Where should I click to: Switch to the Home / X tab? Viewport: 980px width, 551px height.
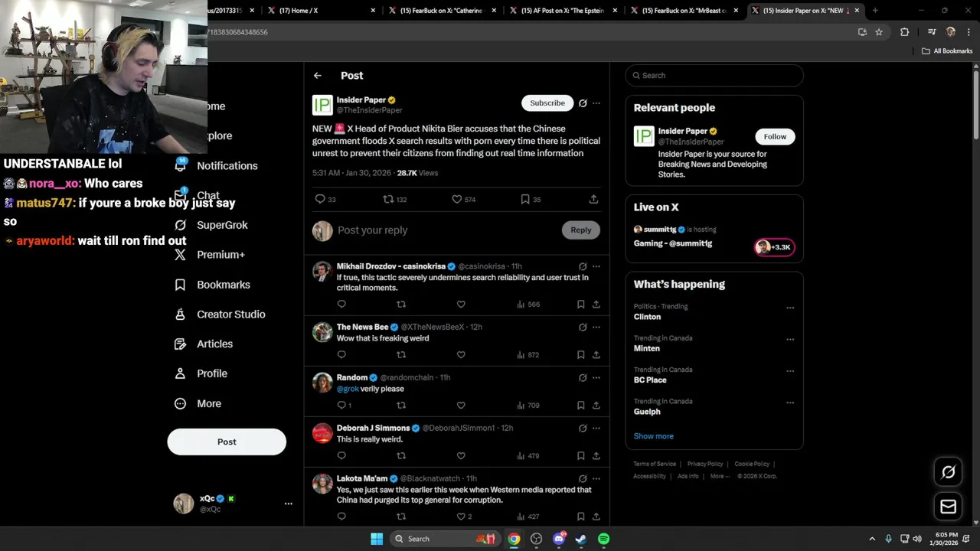[x=322, y=11]
